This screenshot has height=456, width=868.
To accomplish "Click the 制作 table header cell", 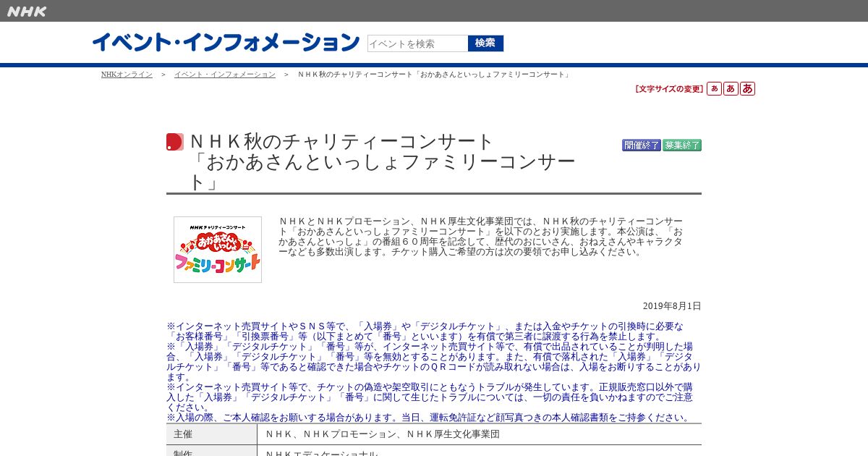I will click(212, 452).
